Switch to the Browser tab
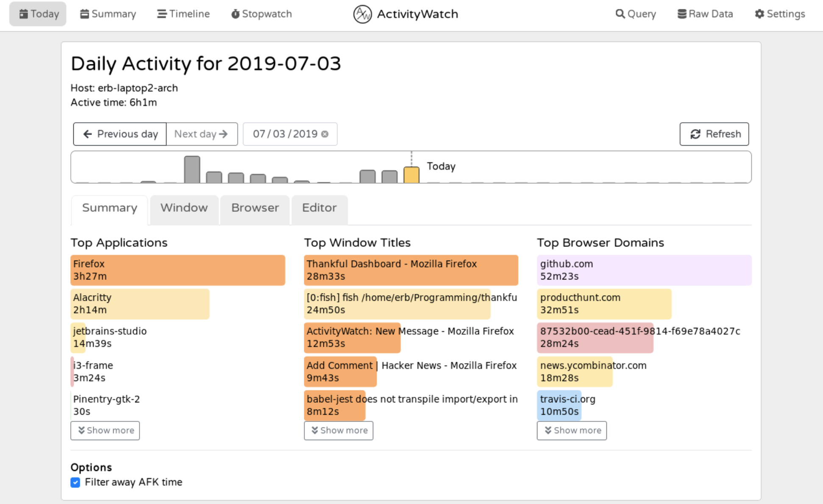The image size is (823, 504). pos(255,208)
